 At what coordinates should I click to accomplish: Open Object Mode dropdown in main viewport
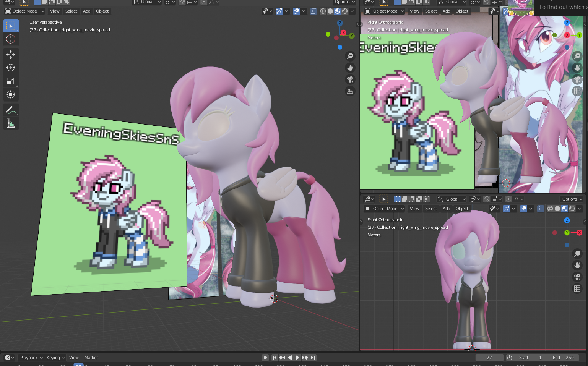coord(25,11)
